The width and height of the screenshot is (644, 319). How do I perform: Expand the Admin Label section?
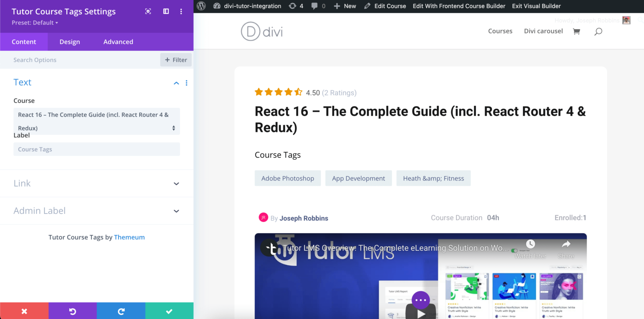tap(177, 211)
